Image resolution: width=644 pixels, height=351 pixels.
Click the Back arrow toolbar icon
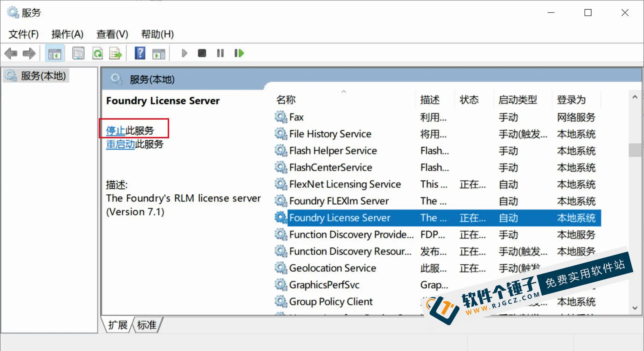click(11, 53)
